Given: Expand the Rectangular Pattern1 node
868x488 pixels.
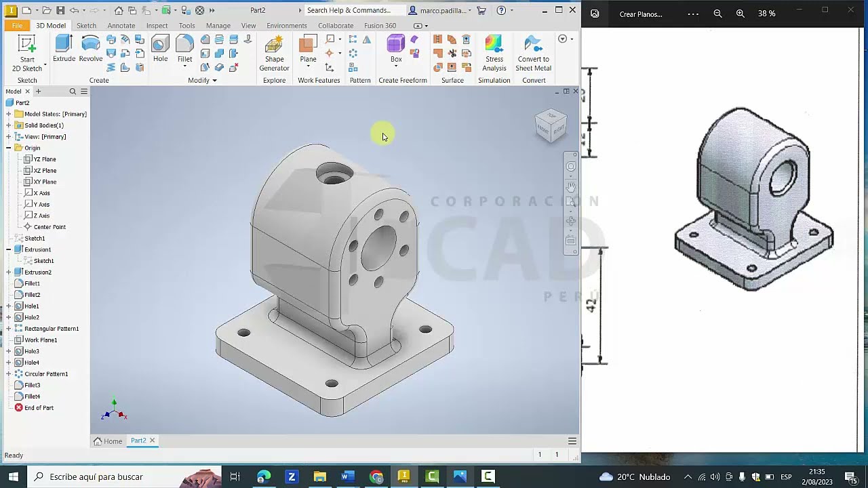Looking at the screenshot, I should 9,329.
